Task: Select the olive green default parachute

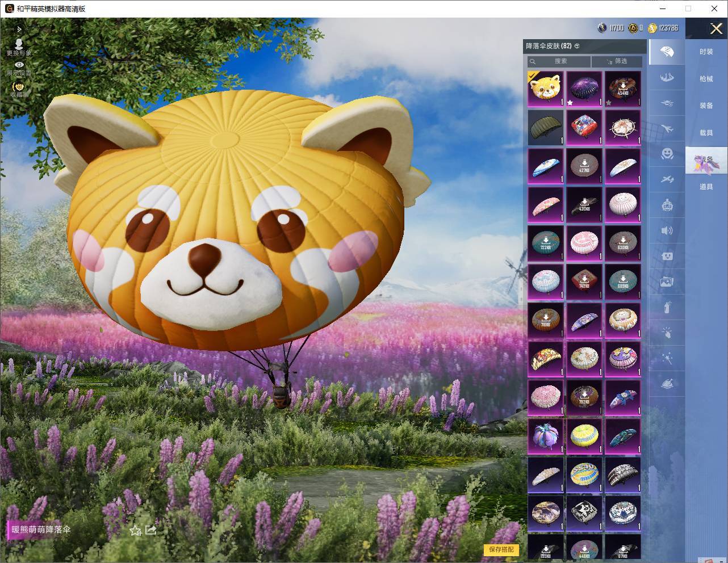Action: click(546, 127)
